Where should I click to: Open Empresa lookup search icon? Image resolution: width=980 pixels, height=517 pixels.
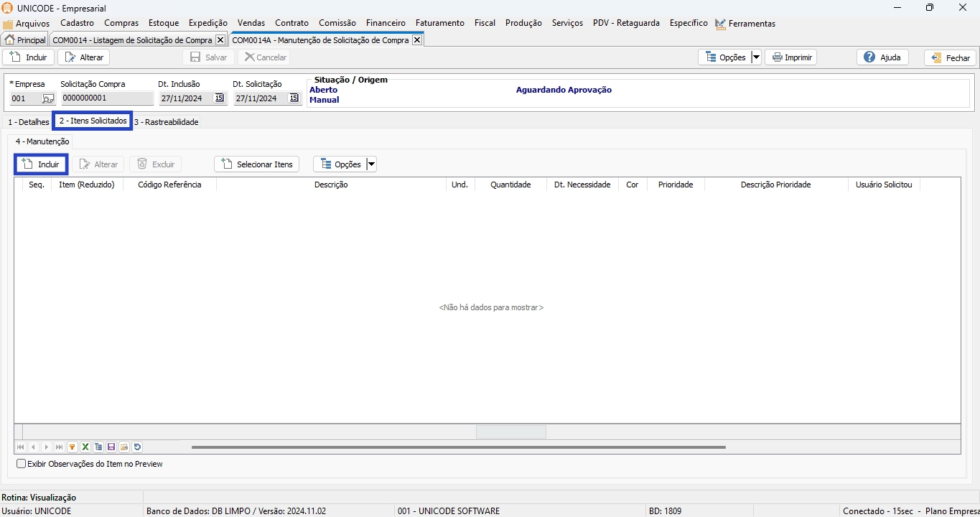[48, 98]
